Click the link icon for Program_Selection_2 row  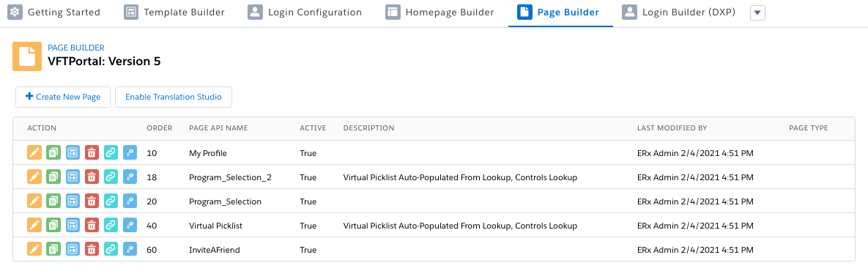point(111,177)
